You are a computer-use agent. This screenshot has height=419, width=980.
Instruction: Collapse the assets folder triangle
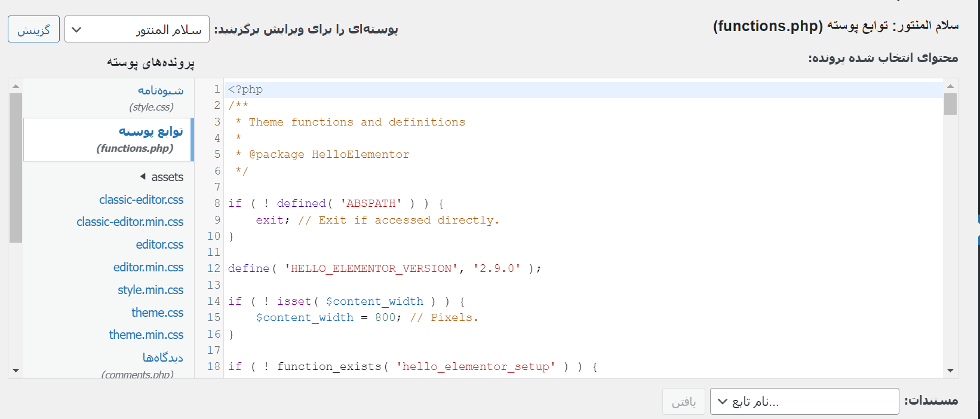pos(143,176)
